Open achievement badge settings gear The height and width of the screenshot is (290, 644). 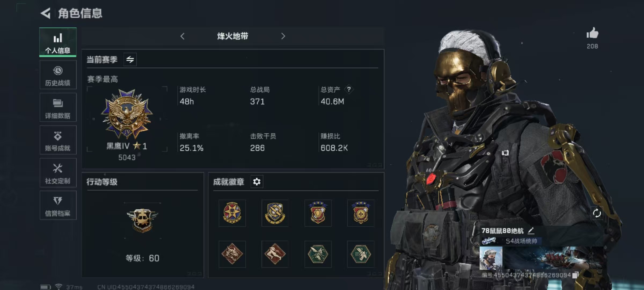coord(257,182)
